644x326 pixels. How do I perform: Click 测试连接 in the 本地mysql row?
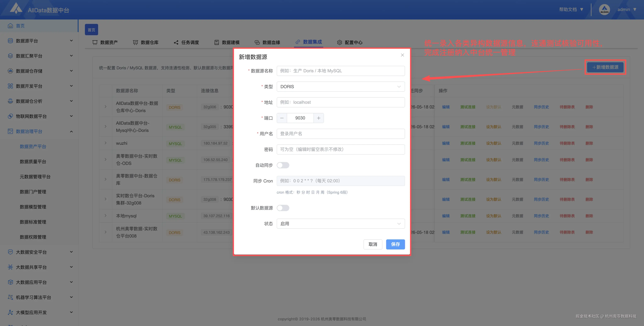pos(468,216)
